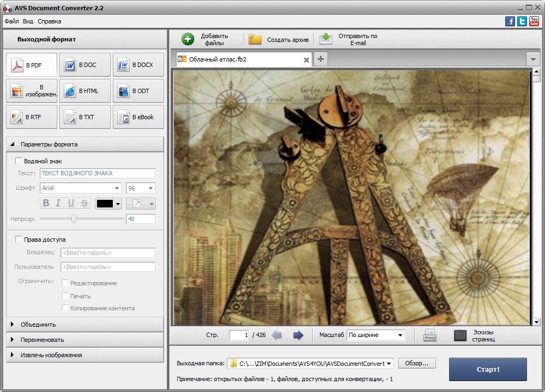Open the Facebook icon link
545x392 pixels.
(510, 21)
